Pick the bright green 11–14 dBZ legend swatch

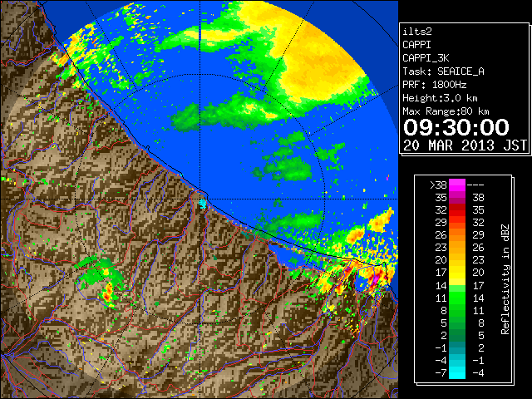pos(457,298)
